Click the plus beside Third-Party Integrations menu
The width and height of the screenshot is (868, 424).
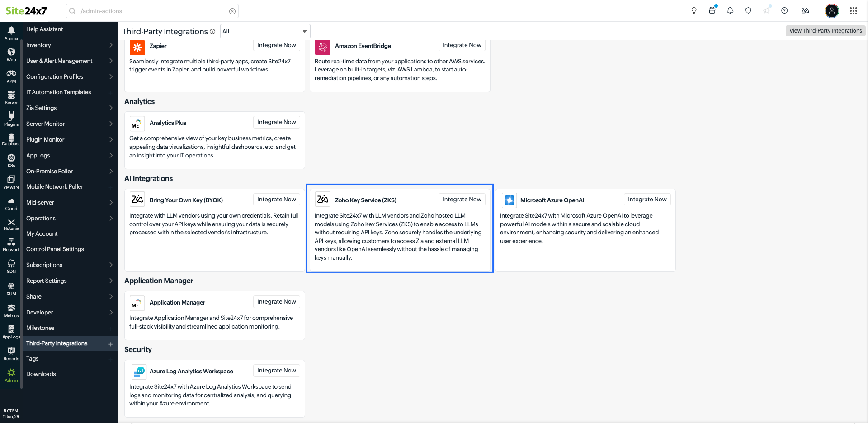click(x=110, y=344)
